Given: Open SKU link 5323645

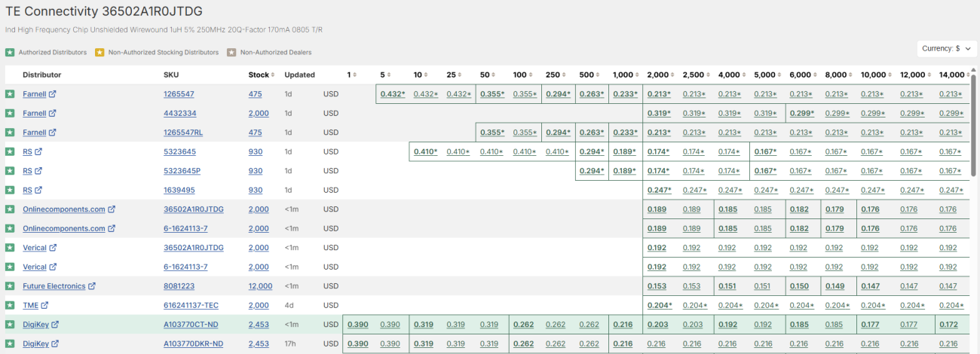Looking at the screenshot, I should tap(179, 151).
